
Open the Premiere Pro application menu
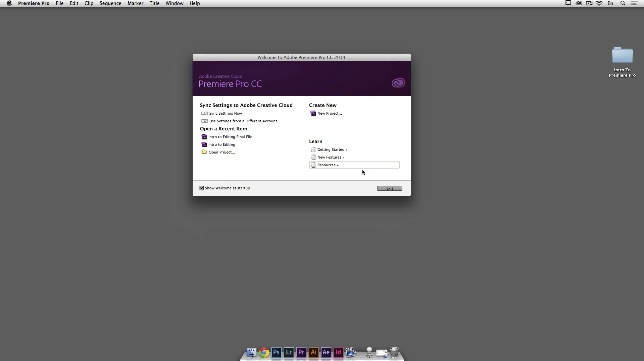point(34,3)
